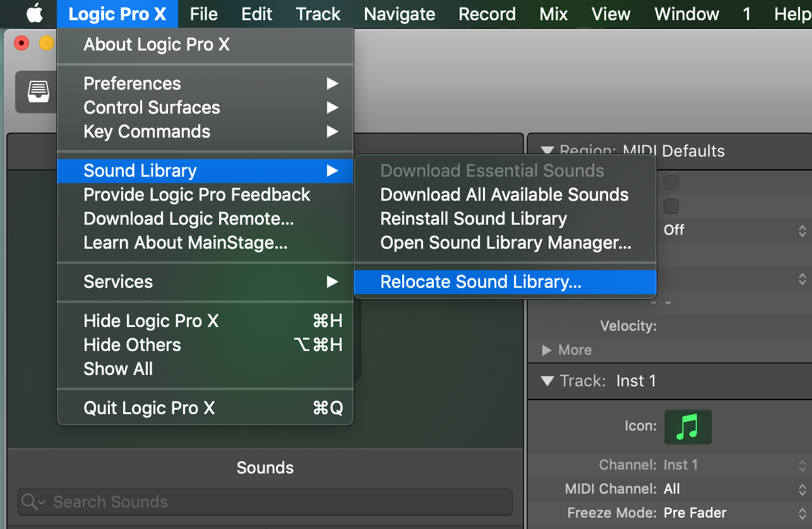Select Relocate Sound Library…

505,282
